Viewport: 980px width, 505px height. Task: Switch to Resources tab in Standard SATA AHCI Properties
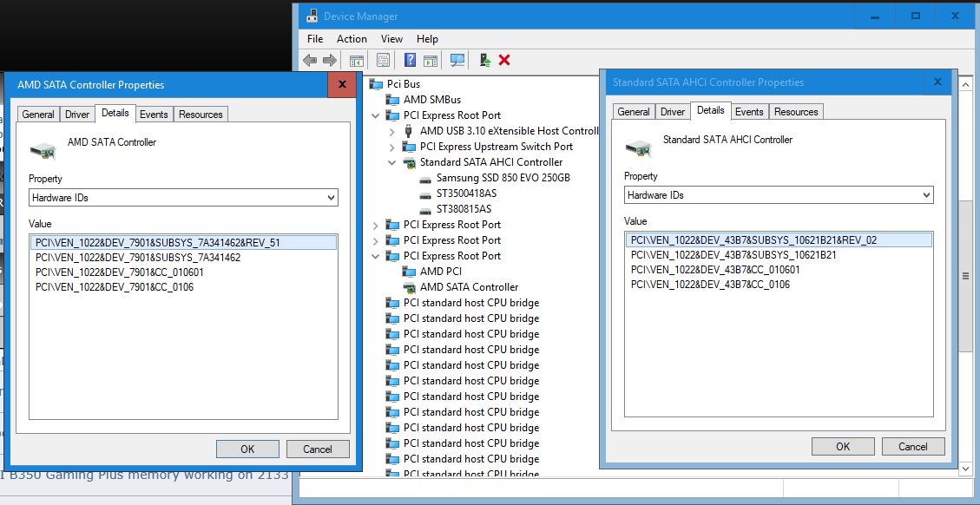pos(796,112)
